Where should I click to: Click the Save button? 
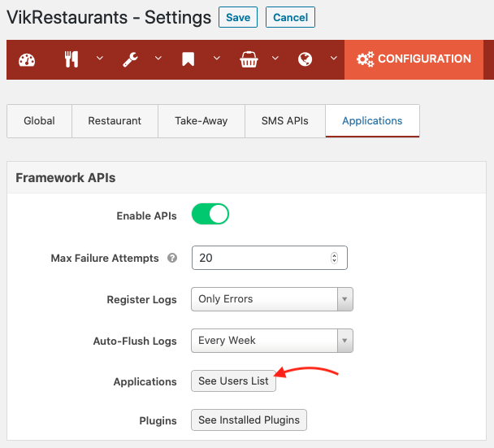[x=238, y=17]
